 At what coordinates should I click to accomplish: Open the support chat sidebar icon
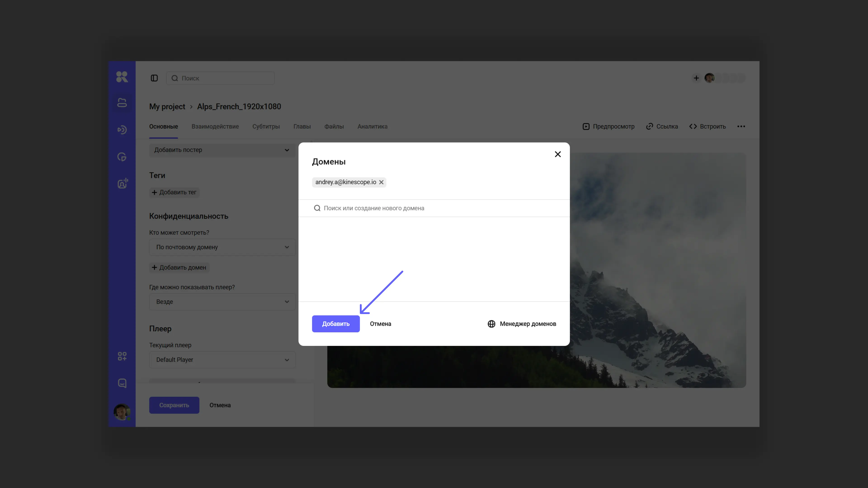[122, 383]
